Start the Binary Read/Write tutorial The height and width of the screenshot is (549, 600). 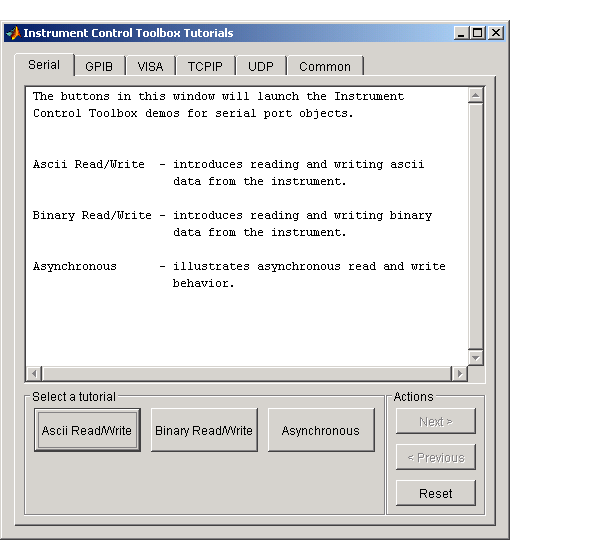click(204, 430)
